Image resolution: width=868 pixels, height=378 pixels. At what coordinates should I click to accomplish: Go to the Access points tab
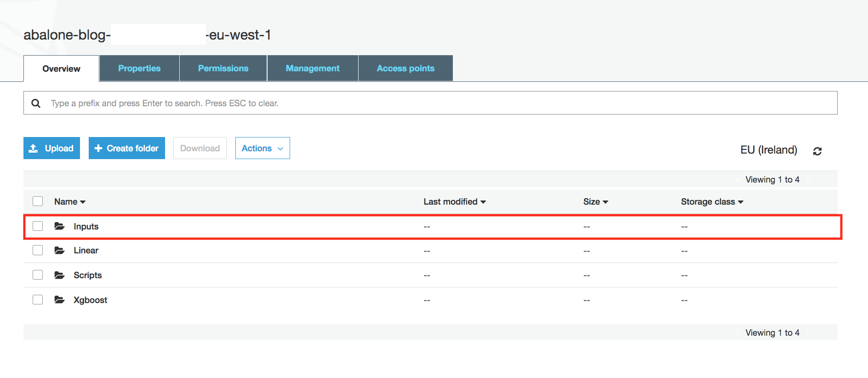tap(405, 68)
